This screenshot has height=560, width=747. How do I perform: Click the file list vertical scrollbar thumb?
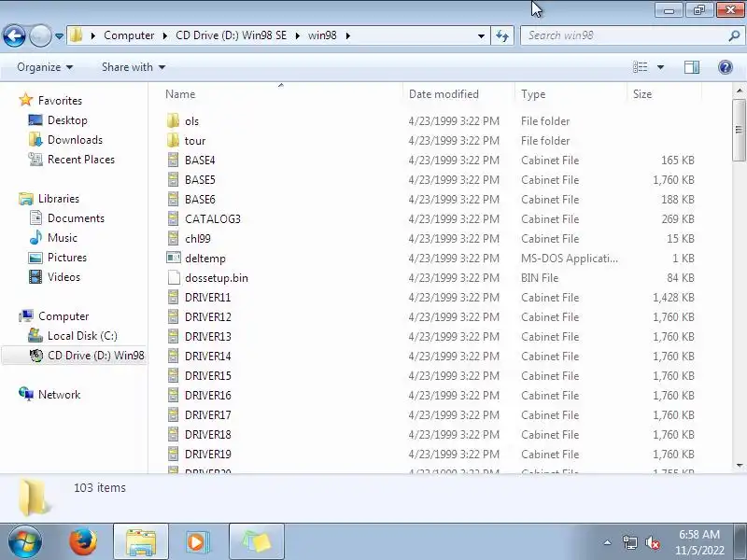(x=739, y=130)
